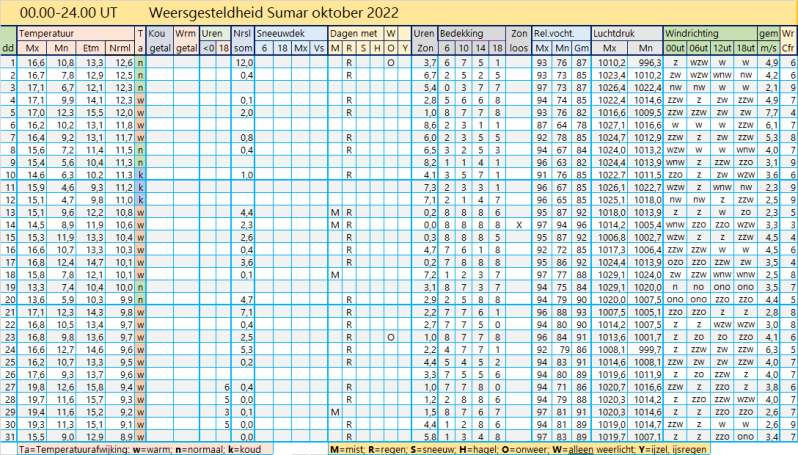Select the '18ut' wind direction subheader
This screenshot has width=798, height=455.
tap(746, 48)
